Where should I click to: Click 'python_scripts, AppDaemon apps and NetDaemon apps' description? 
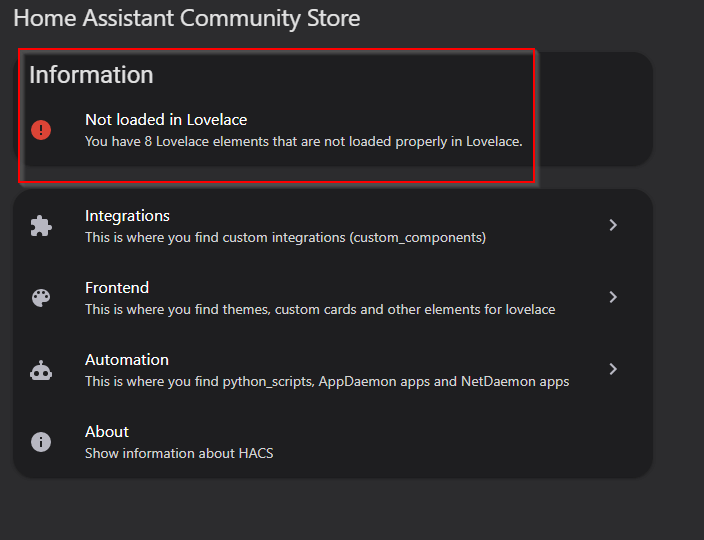pyautogui.click(x=396, y=382)
